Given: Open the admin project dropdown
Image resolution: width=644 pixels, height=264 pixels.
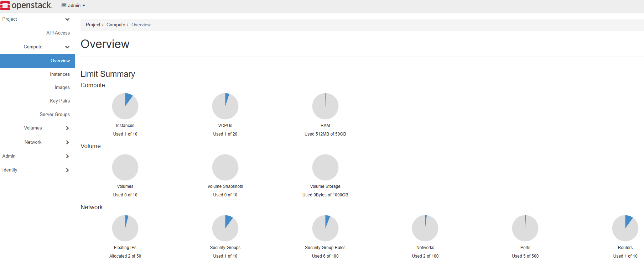Looking at the screenshot, I should (x=73, y=5).
